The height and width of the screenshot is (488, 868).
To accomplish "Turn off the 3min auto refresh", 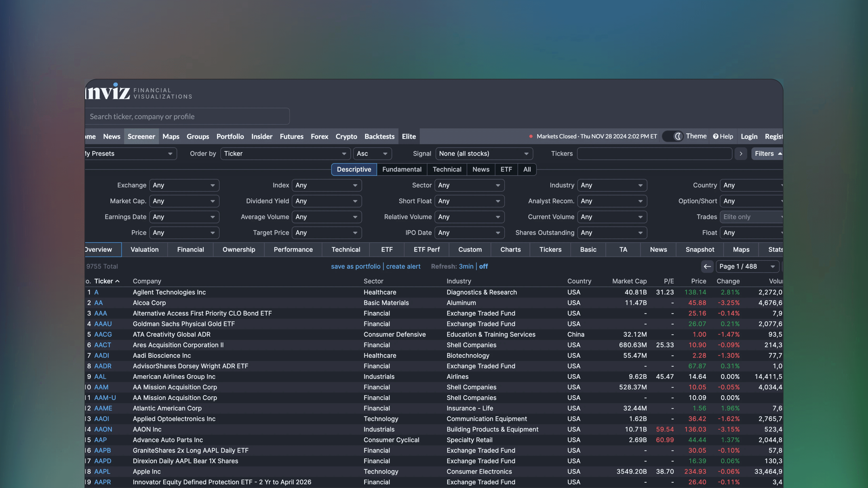I will [483, 266].
